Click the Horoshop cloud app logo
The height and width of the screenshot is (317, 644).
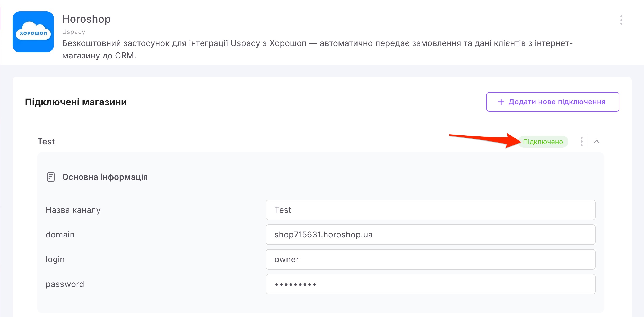33,32
